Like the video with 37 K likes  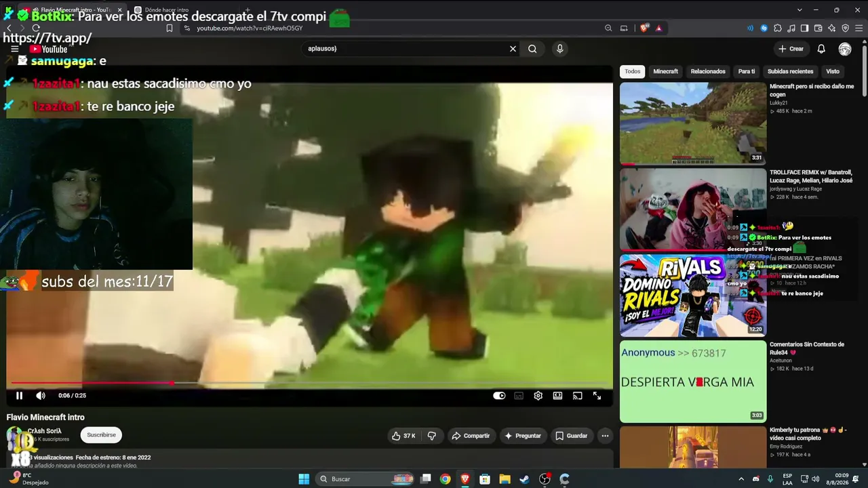[403, 436]
